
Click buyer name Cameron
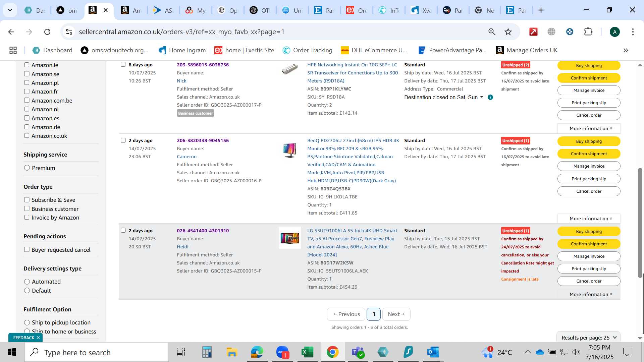pos(187,157)
